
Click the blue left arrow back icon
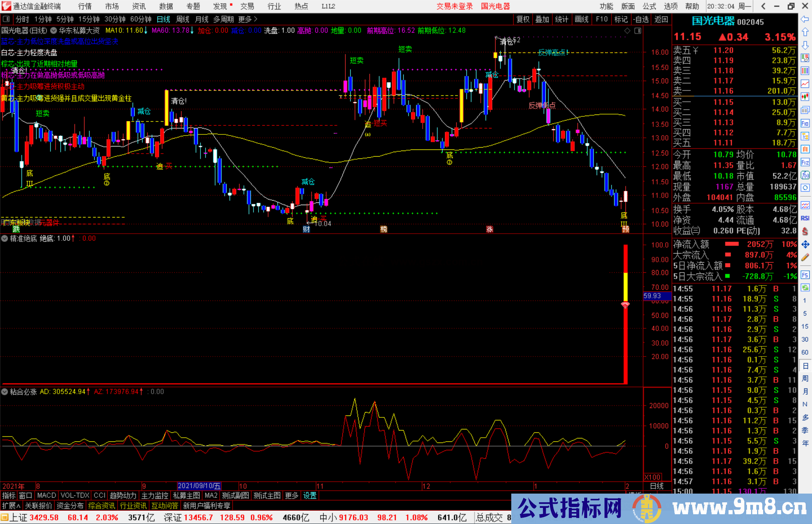805,19
